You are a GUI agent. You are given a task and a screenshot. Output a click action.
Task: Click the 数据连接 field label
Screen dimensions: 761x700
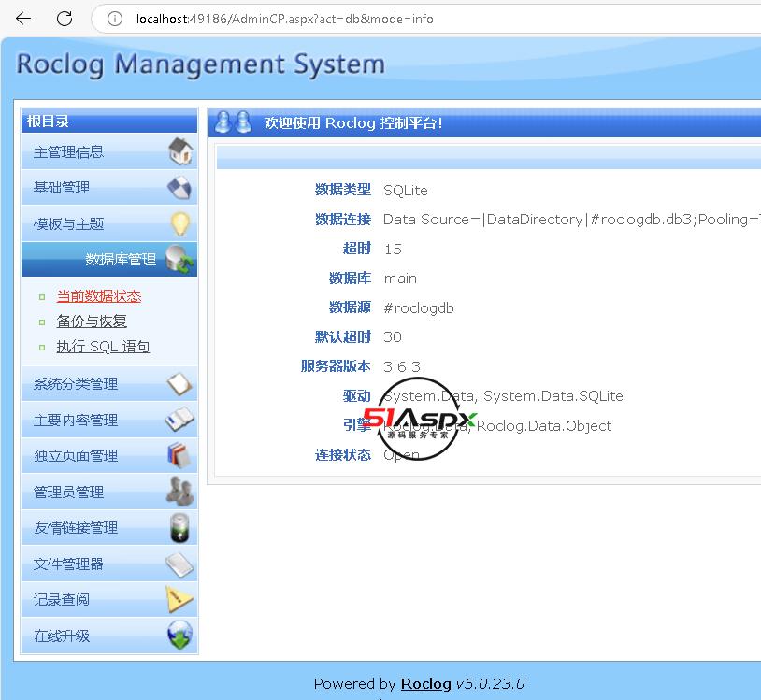(x=343, y=220)
